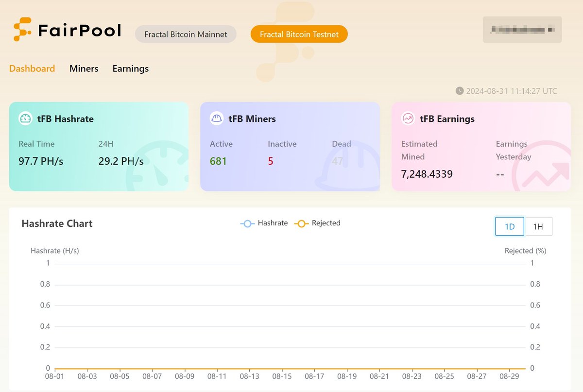
Task: Toggle the Hashrate series in the legend
Action: point(264,223)
